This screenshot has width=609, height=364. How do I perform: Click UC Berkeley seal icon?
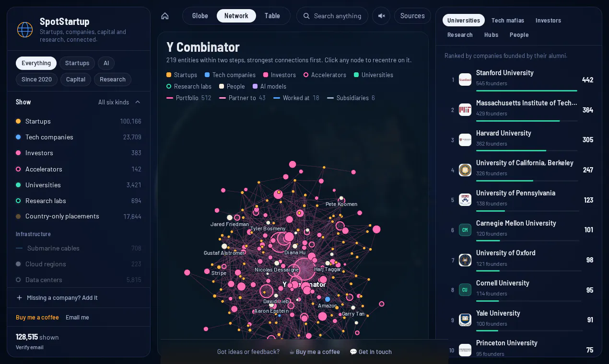[465, 170]
